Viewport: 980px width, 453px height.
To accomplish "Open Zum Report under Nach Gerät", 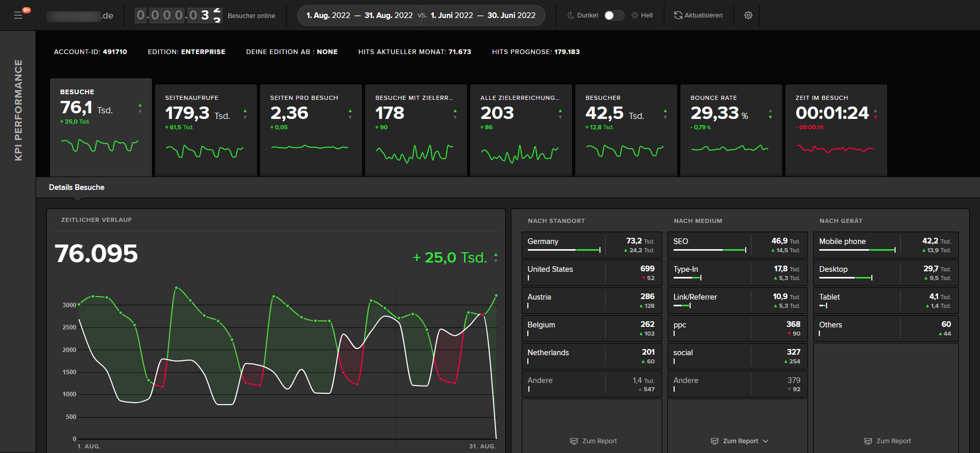I will [x=887, y=441].
